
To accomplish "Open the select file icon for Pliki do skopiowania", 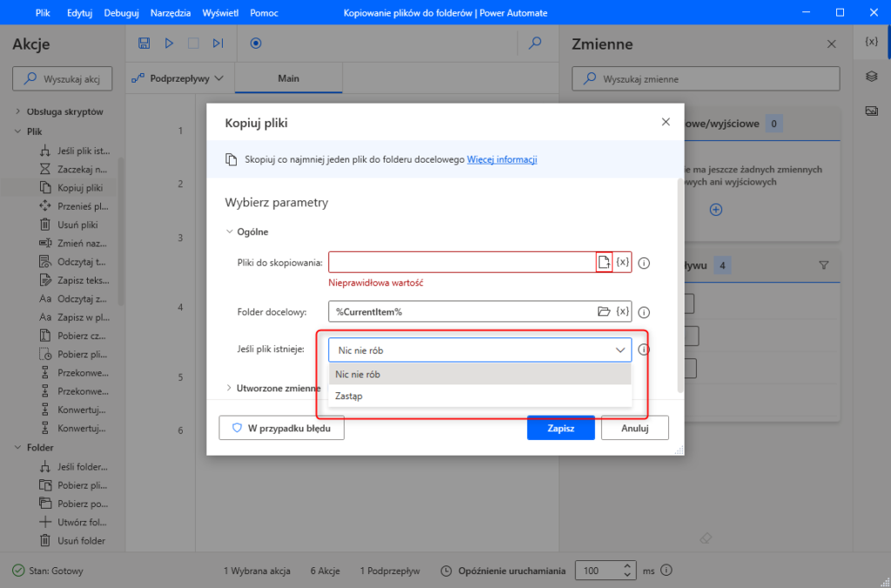I will click(603, 263).
